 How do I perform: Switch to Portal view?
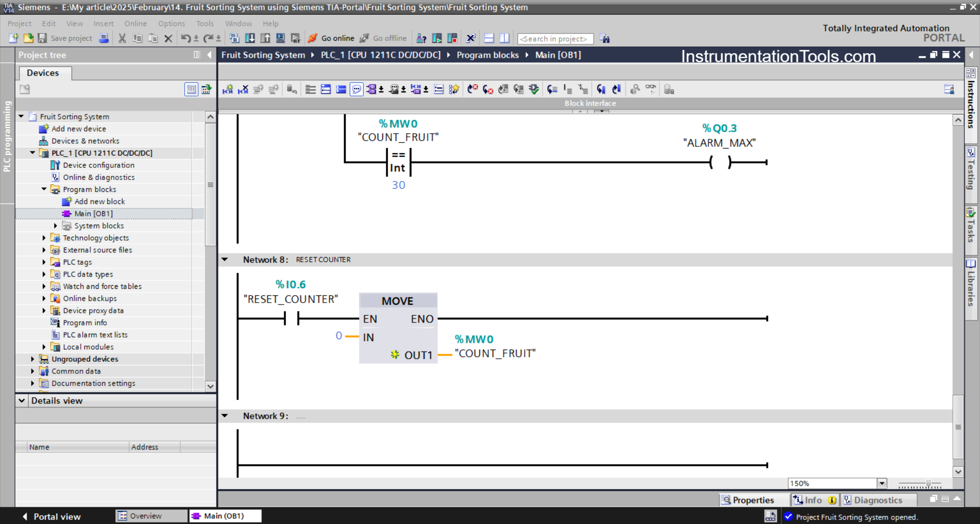tap(51, 516)
